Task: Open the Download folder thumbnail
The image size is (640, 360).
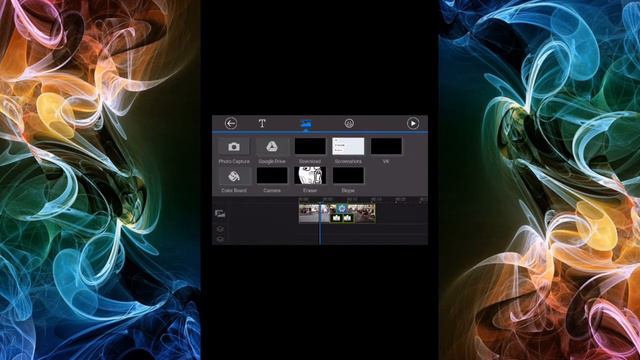Action: point(310,146)
